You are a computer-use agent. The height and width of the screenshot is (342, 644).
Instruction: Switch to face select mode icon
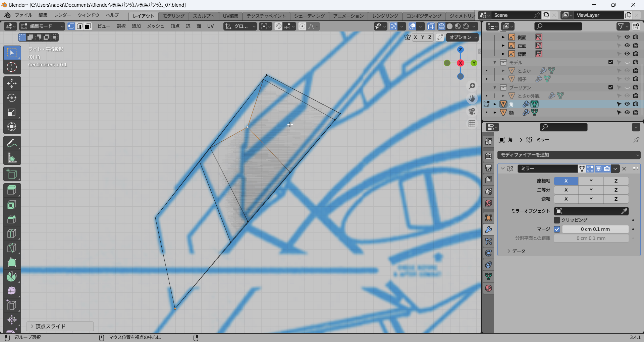(88, 26)
